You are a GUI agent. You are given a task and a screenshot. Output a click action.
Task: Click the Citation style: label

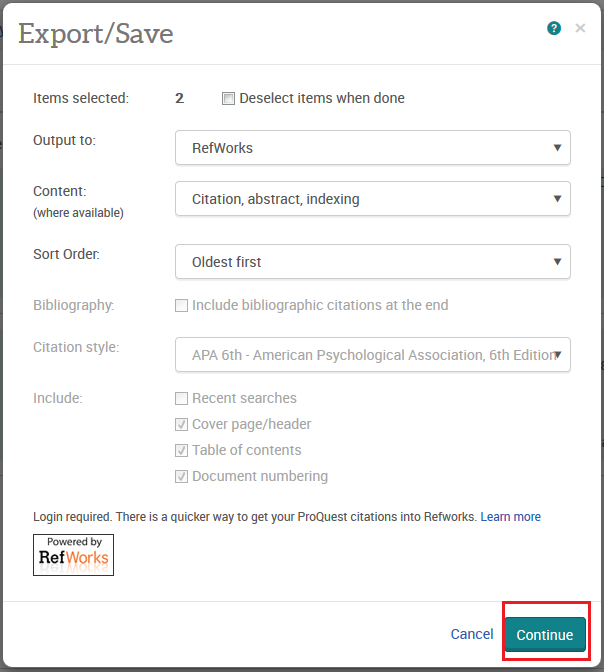pos(76,347)
